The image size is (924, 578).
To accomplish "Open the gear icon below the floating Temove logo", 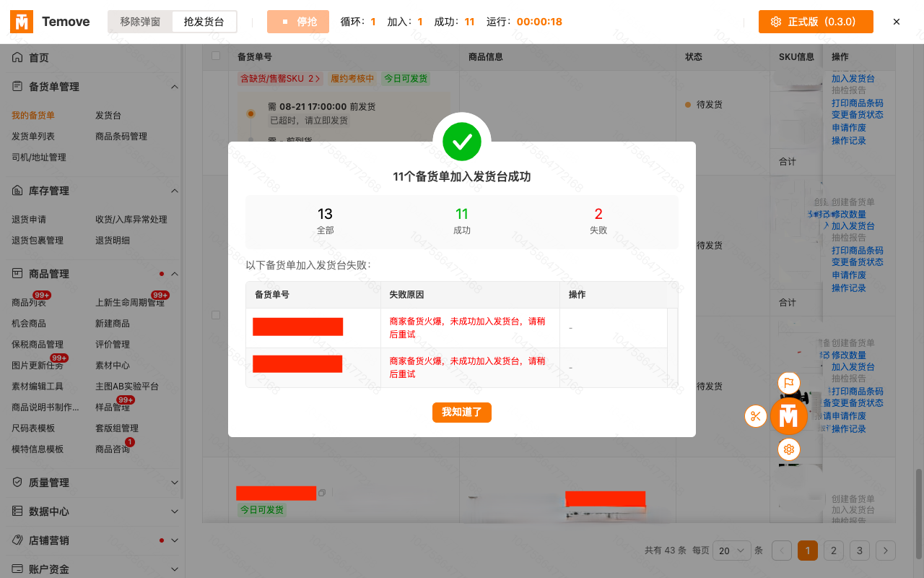I will [789, 449].
